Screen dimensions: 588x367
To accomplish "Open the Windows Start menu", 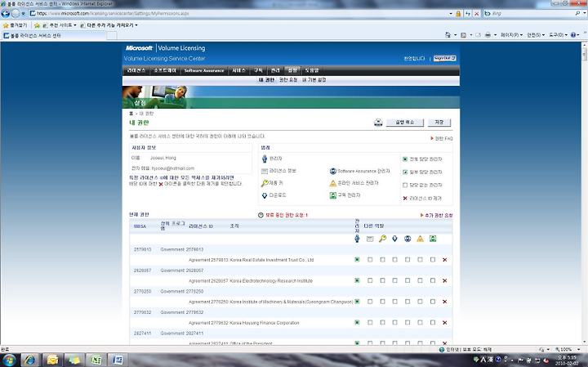I will coord(9,360).
